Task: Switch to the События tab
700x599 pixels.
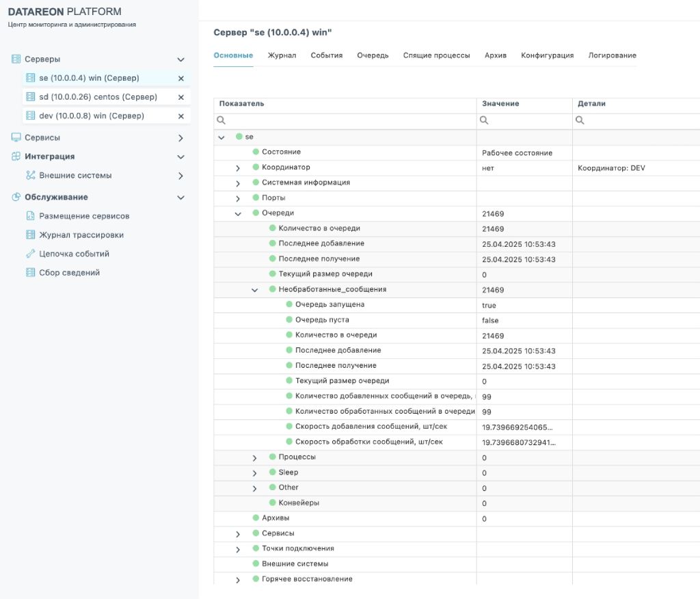Action: tap(327, 55)
